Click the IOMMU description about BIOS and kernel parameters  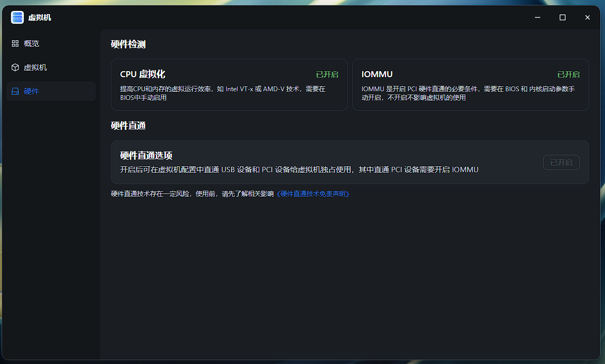pyautogui.click(x=467, y=93)
